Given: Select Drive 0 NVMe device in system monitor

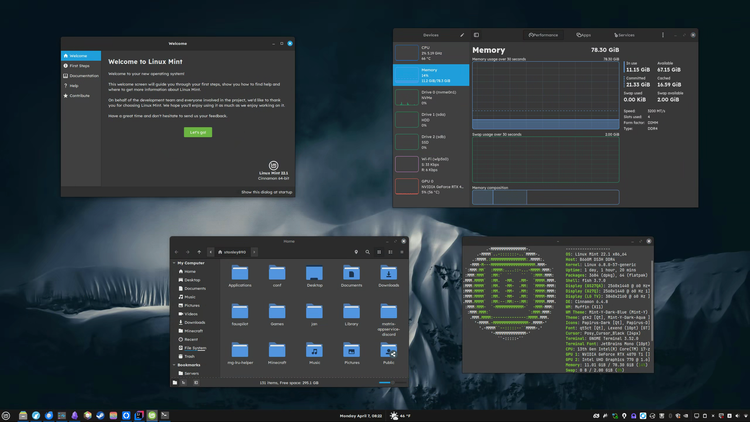Looking at the screenshot, I should (x=431, y=98).
